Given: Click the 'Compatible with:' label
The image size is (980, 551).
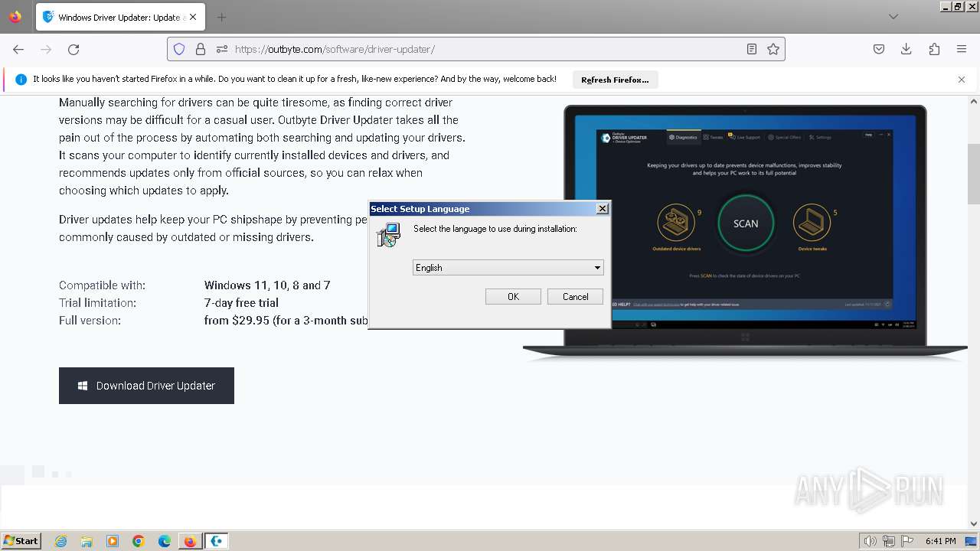Looking at the screenshot, I should (x=102, y=285).
